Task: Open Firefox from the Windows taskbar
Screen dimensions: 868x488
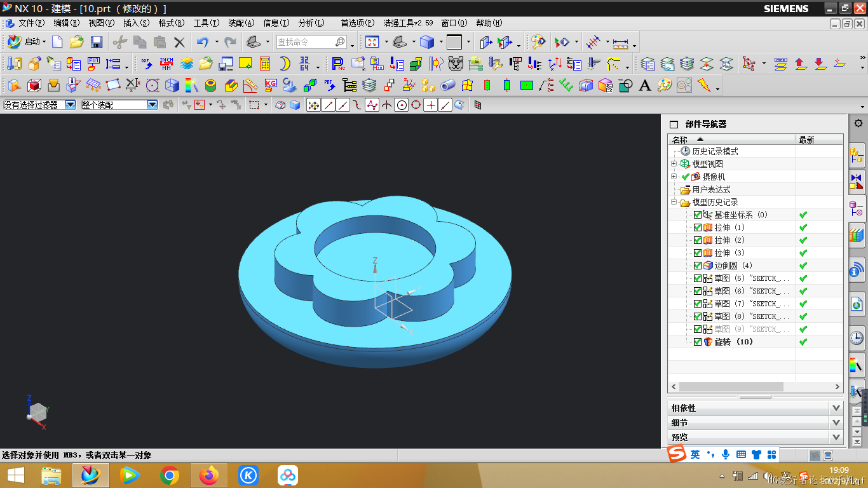Action: [x=208, y=475]
